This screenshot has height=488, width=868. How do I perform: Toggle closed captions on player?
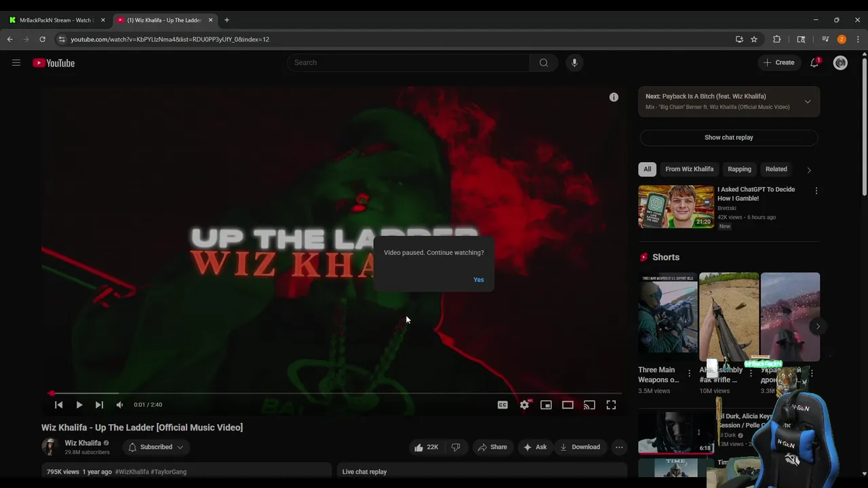point(502,405)
